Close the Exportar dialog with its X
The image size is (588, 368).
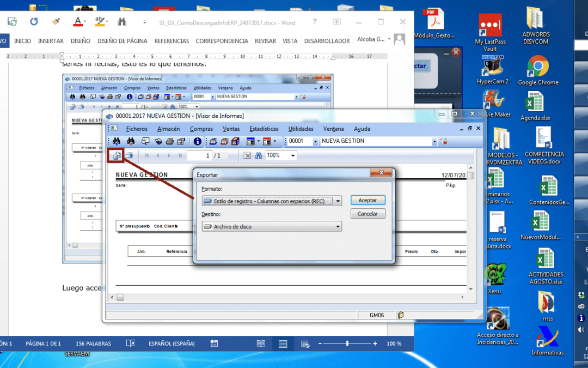381,172
